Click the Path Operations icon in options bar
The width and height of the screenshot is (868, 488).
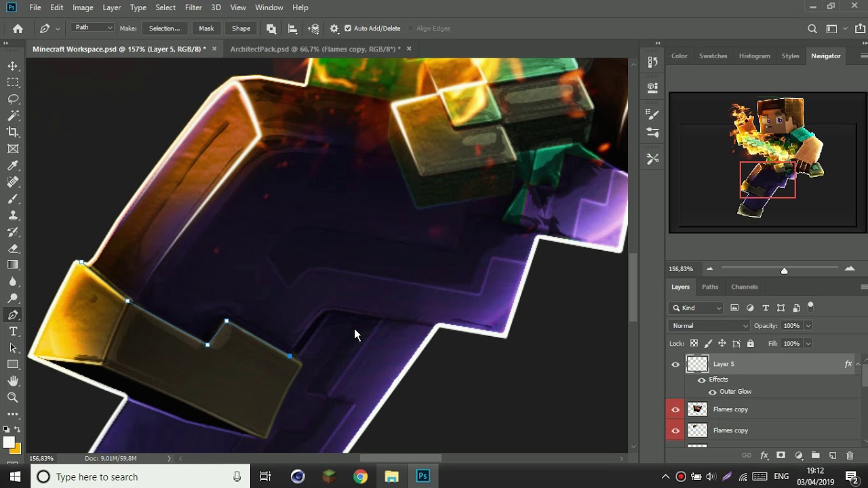click(271, 28)
